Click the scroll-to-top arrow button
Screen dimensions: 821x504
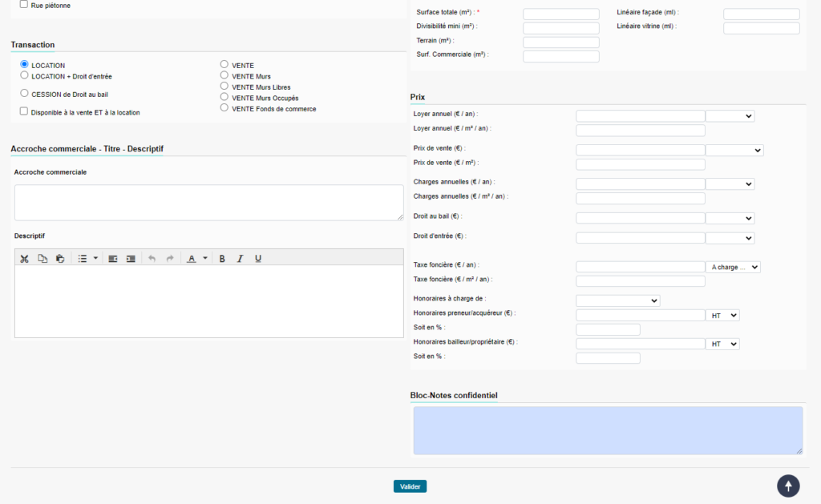coord(788,486)
